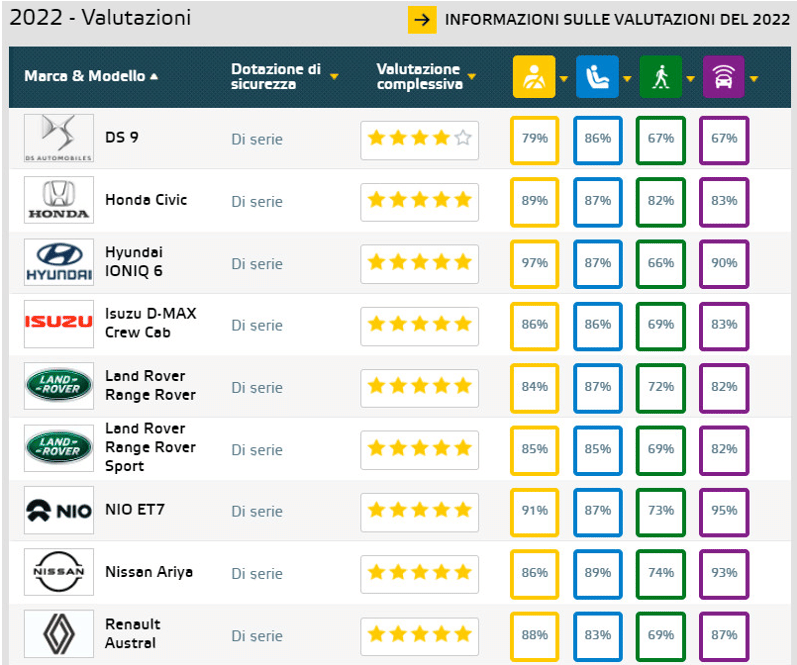Click Hyundai IONIQ 6 safety assist 90%
The height and width of the screenshot is (665, 797).
pyautogui.click(x=724, y=264)
